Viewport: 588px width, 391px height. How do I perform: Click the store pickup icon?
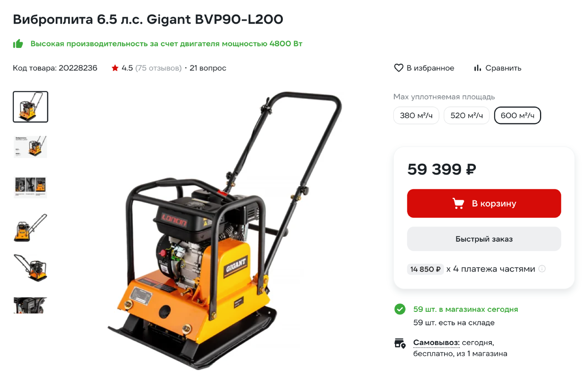click(400, 343)
